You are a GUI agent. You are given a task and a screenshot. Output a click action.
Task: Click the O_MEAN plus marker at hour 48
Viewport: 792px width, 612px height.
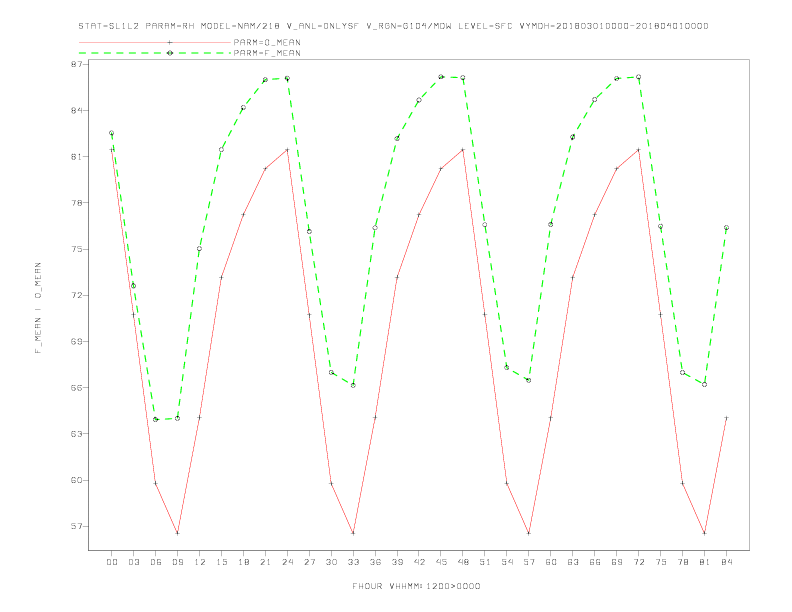tap(463, 150)
